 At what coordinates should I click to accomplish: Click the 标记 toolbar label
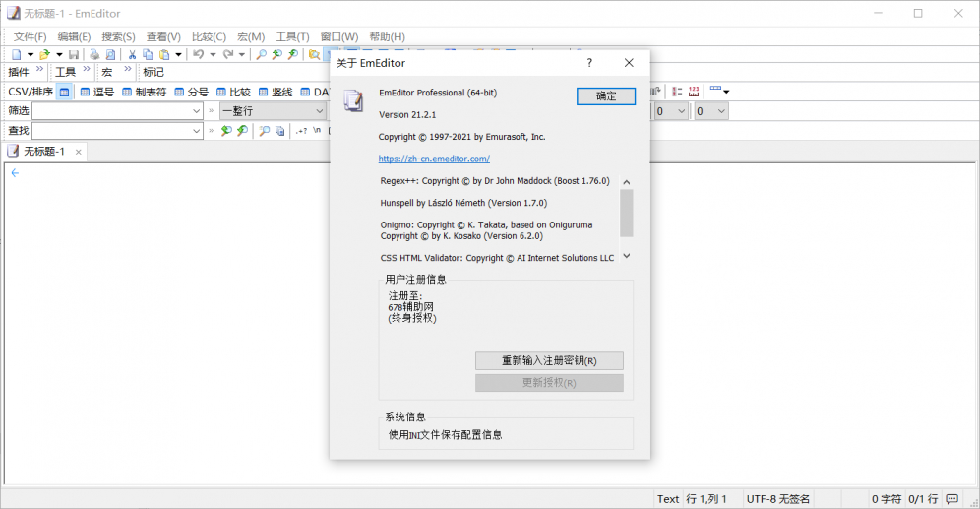tap(153, 72)
